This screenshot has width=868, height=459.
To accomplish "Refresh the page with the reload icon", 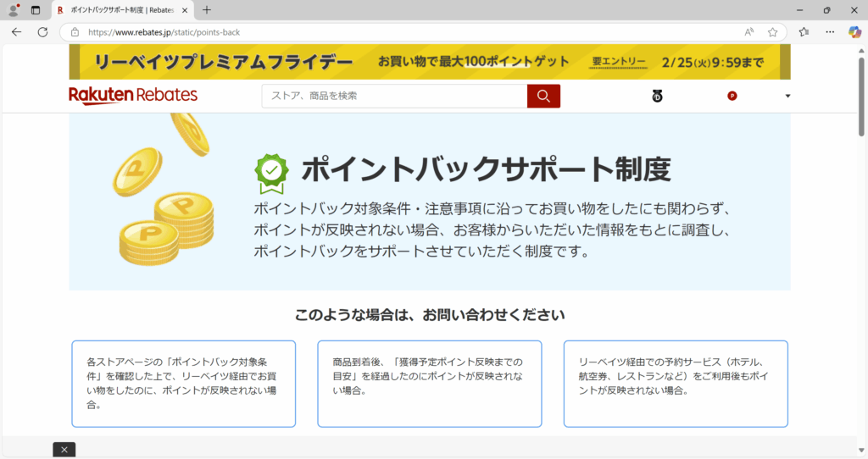I will click(x=42, y=32).
